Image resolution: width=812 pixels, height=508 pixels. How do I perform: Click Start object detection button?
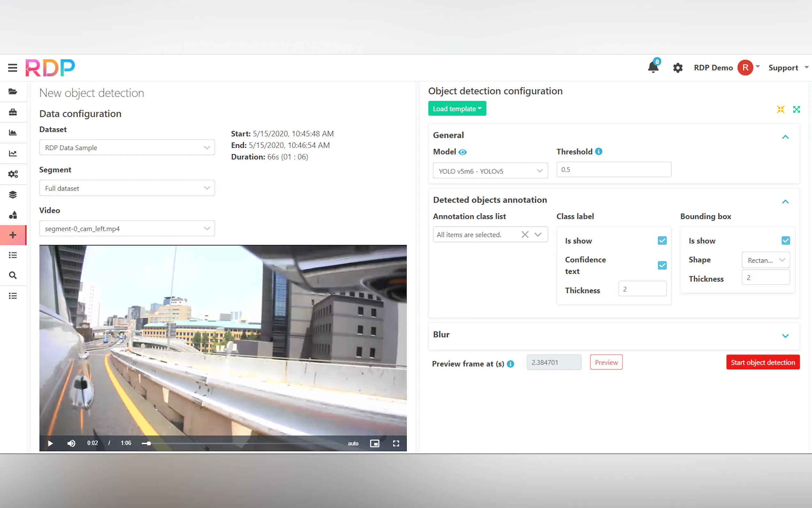coord(763,362)
